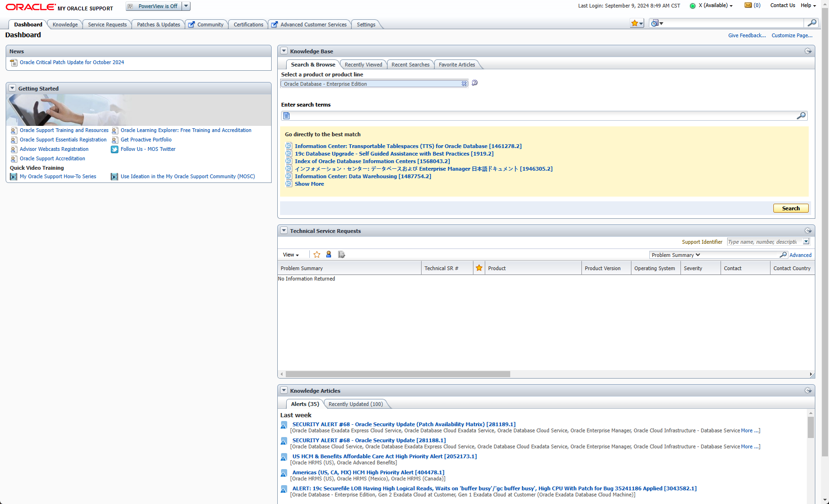Open the Recent Searches tab
The width and height of the screenshot is (829, 504).
(x=410, y=65)
